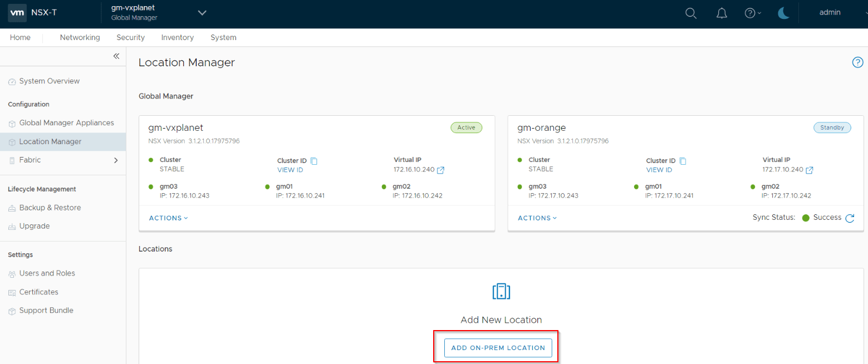Expand the gm-vxplanet Global Manager switcher
Image resolution: width=868 pixels, height=364 pixels.
point(202,13)
